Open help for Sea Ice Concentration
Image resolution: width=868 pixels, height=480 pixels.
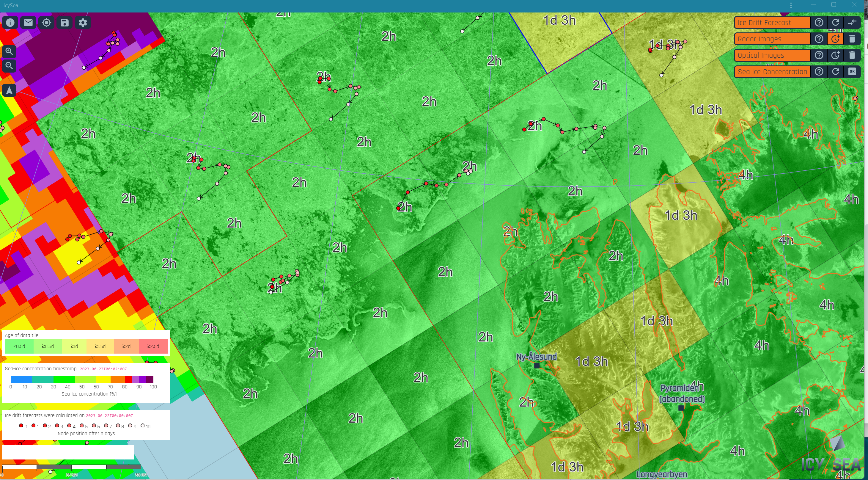tap(819, 71)
